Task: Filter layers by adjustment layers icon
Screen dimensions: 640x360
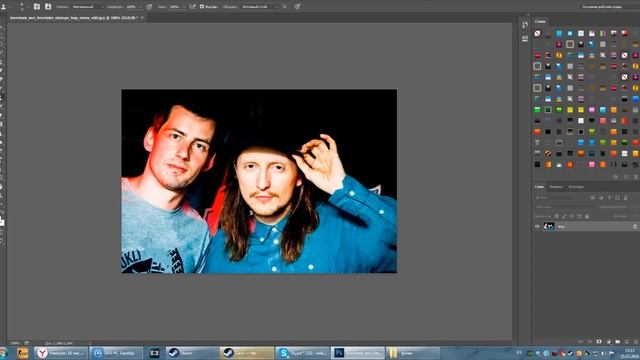Action: coord(601,198)
